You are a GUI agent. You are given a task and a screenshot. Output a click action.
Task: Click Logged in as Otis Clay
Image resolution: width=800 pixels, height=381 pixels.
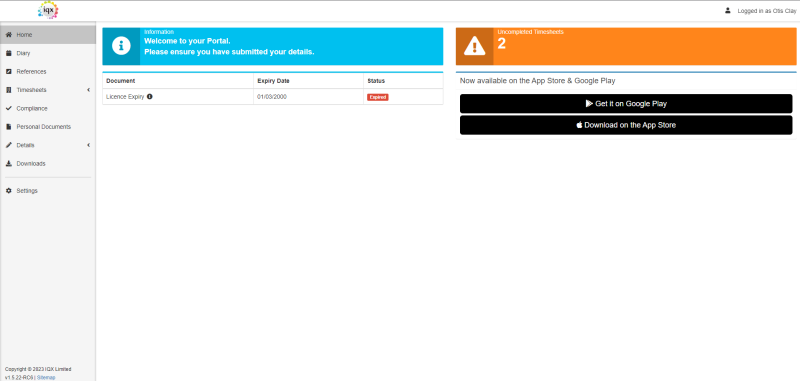(766, 11)
